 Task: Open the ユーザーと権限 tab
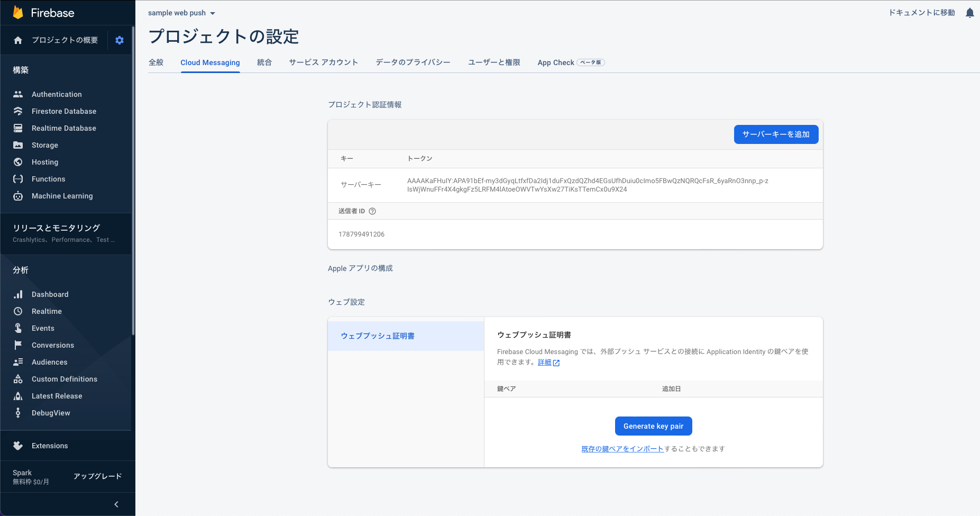point(494,62)
